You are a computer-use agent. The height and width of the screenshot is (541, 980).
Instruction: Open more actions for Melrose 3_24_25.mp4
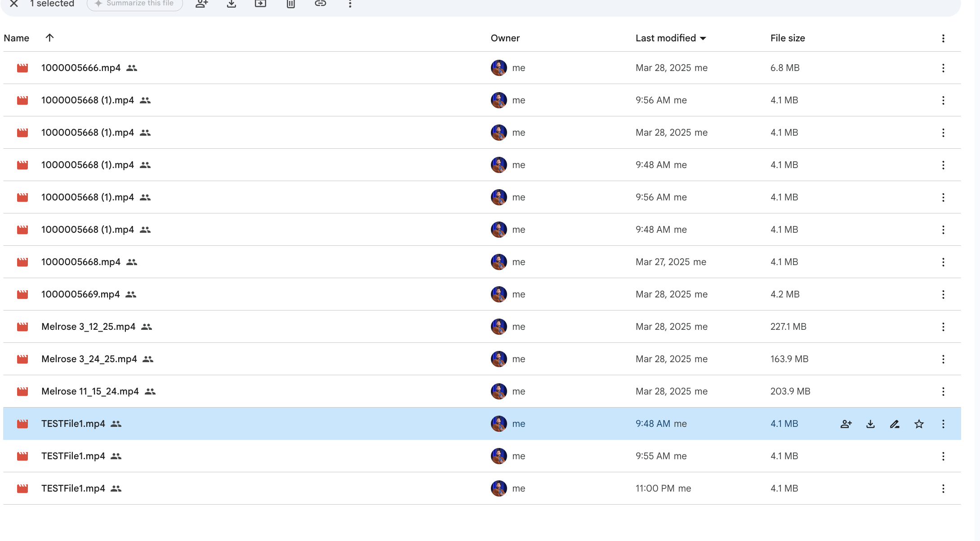(x=943, y=359)
